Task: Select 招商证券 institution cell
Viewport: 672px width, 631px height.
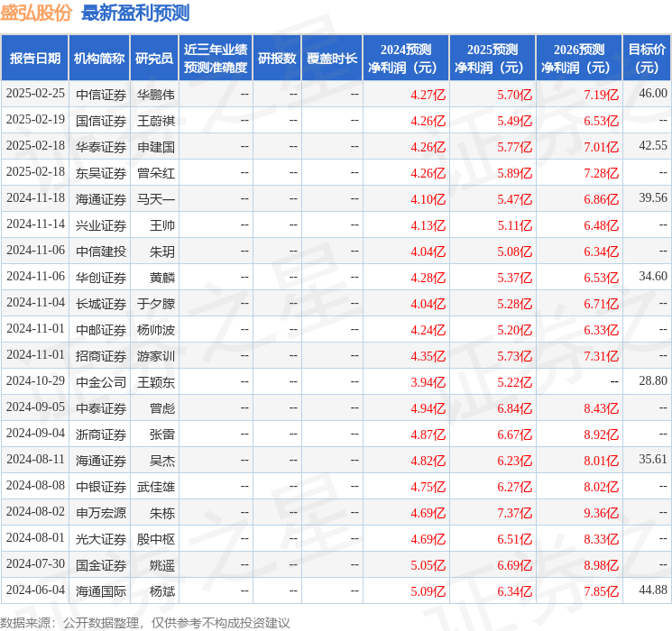Action: click(x=101, y=355)
